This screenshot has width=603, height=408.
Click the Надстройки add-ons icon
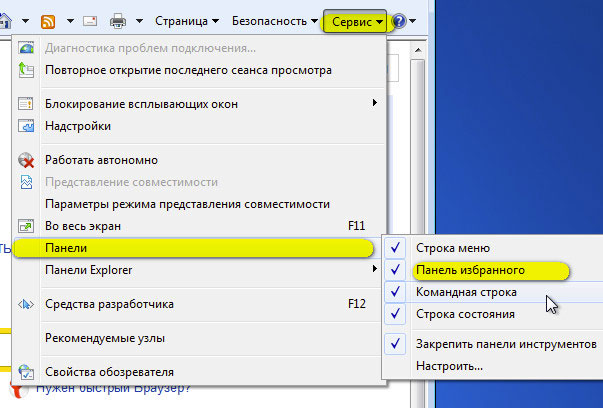point(26,126)
